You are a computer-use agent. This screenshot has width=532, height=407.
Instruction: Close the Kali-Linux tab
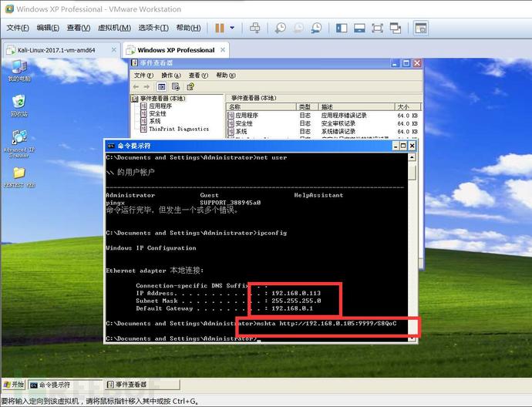coord(113,50)
